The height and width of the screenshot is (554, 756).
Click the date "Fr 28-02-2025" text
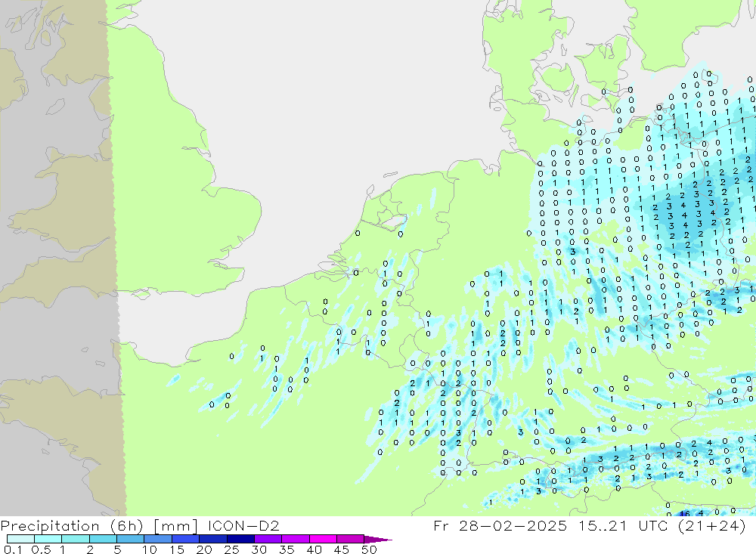pyautogui.click(x=500, y=525)
